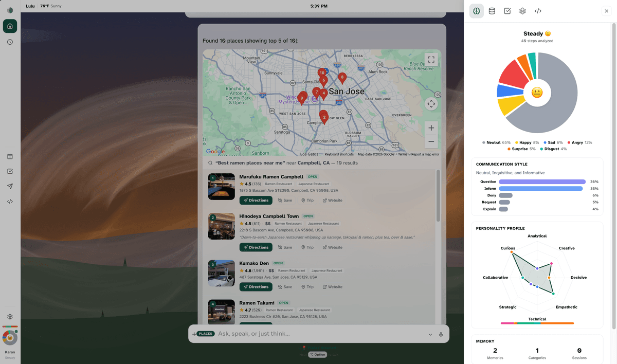Click map pin number 8

[x=342, y=78]
